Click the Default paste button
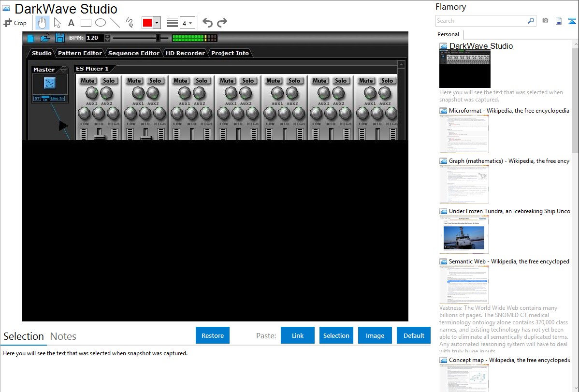The image size is (579, 392). coord(414,335)
